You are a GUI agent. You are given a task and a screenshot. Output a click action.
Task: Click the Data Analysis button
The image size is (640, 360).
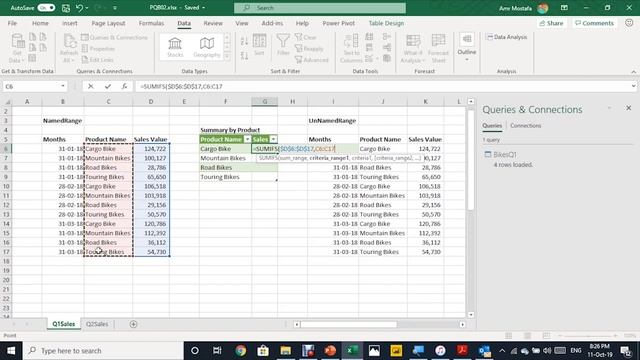(x=507, y=37)
